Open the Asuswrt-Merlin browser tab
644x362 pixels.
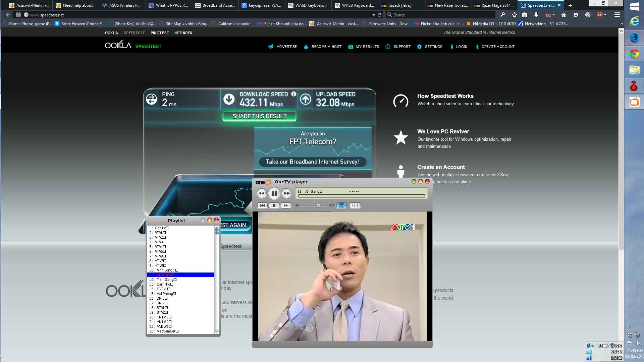coord(29,5)
